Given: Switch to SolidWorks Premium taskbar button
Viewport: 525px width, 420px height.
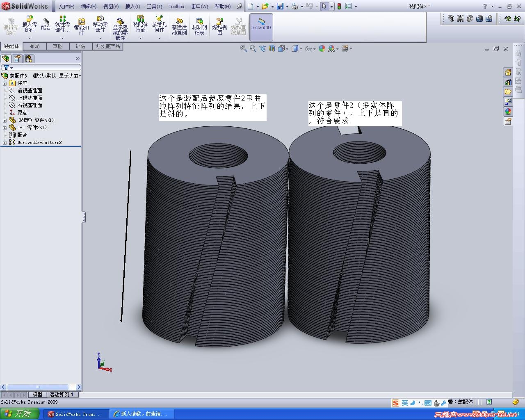Looking at the screenshot, I should tap(76, 414).
